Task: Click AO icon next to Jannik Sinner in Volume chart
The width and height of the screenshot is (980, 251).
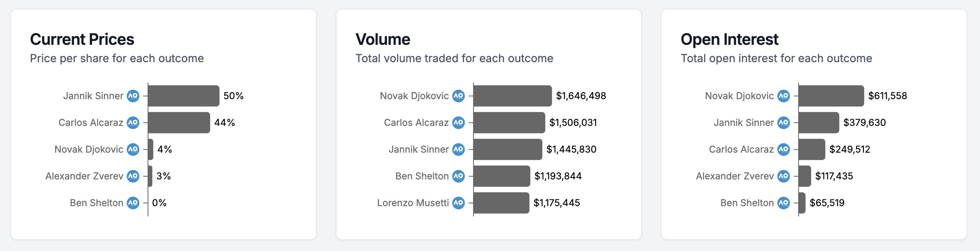Action: pos(459,149)
